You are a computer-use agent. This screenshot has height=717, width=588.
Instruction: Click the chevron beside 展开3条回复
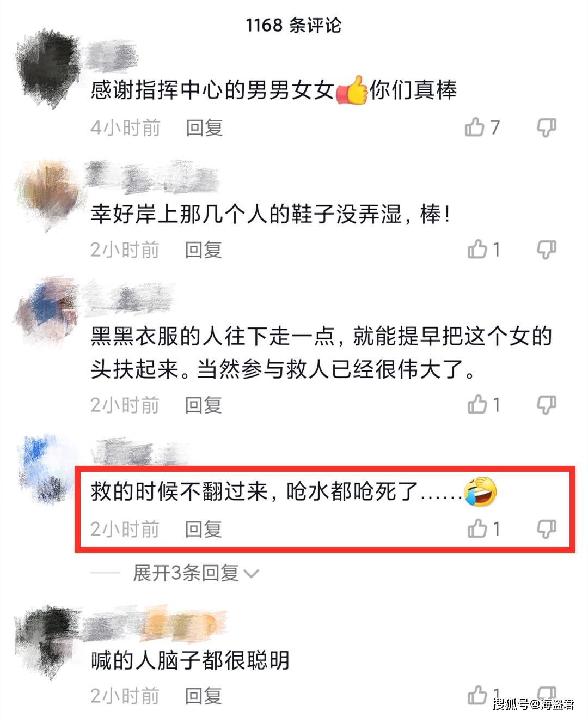pos(251,574)
